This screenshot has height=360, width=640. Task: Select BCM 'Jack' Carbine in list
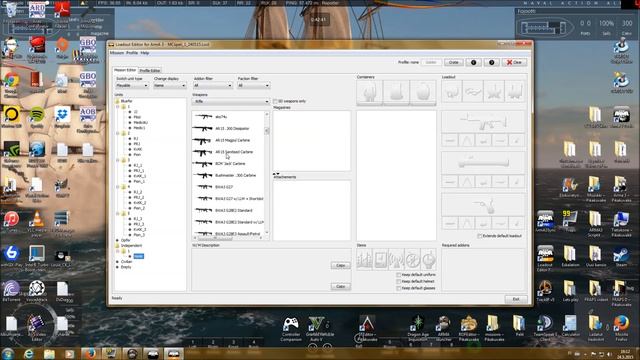click(230, 164)
